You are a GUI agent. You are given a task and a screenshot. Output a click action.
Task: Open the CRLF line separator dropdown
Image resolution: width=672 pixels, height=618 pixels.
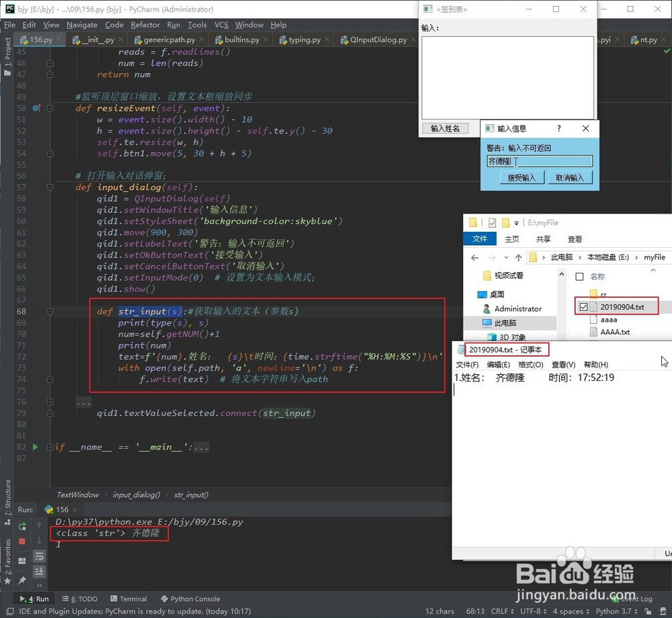click(x=501, y=611)
